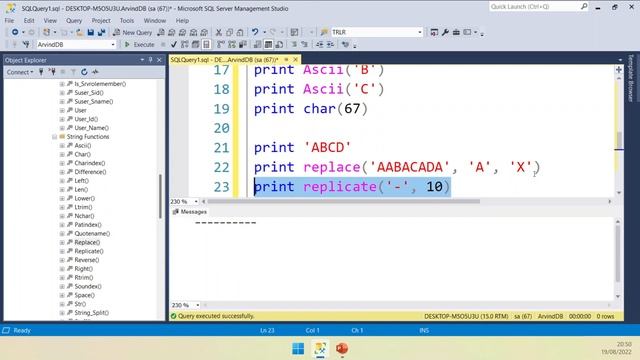Click the Navigate Backward icon

pyautogui.click(x=15, y=32)
